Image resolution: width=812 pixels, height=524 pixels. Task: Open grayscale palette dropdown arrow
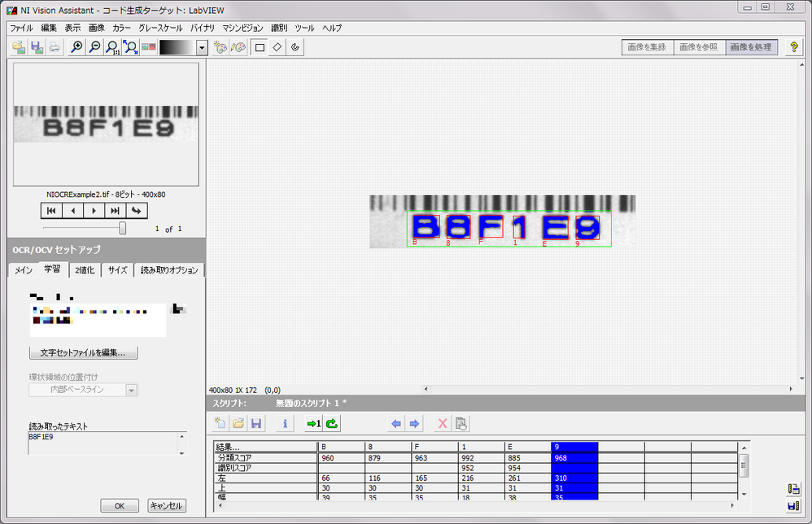tap(202, 48)
